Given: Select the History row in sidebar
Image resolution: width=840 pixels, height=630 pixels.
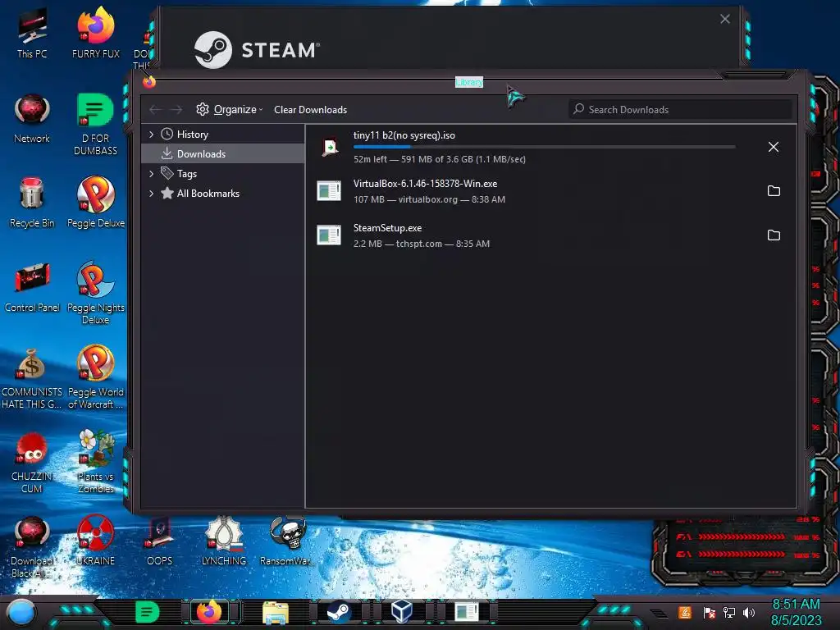Looking at the screenshot, I should tap(223, 134).
